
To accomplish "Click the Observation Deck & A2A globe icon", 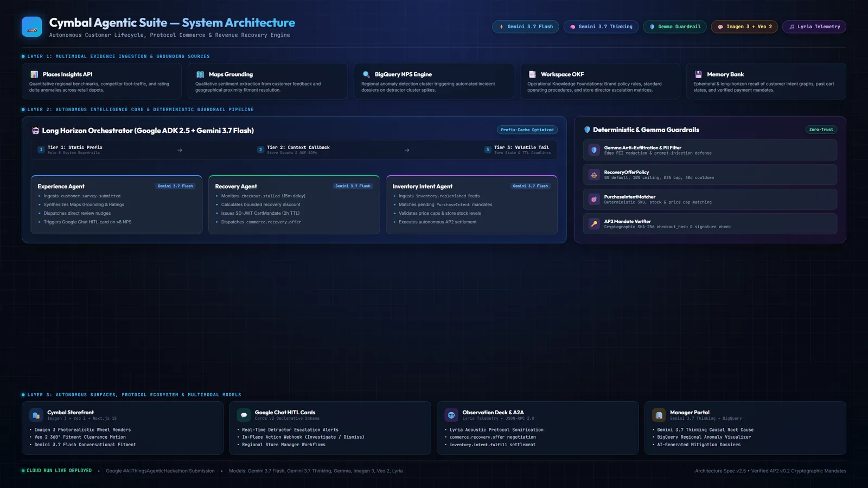I will [451, 415].
